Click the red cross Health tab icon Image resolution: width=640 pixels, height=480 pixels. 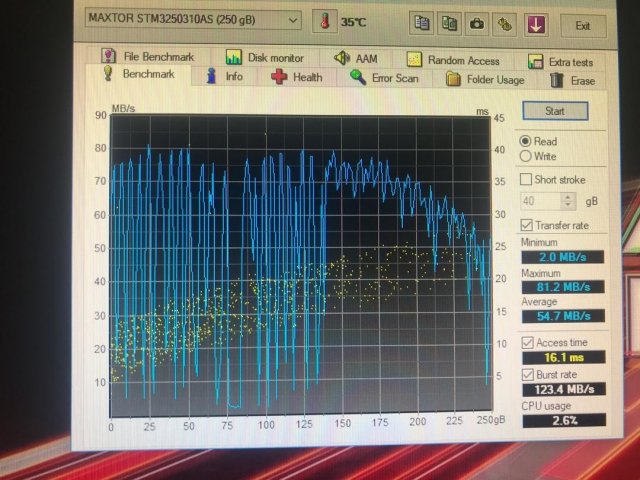click(x=278, y=77)
